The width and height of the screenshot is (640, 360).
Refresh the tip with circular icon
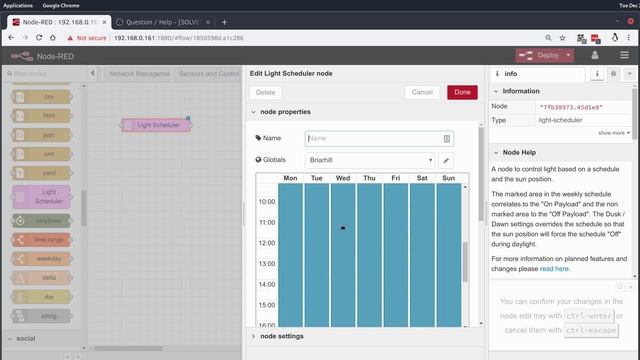(620, 287)
